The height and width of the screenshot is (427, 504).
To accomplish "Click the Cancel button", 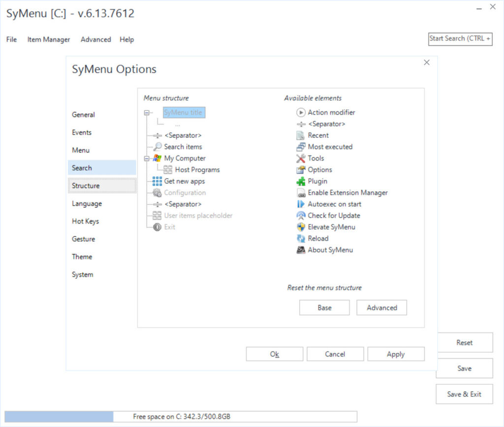I will (x=335, y=354).
